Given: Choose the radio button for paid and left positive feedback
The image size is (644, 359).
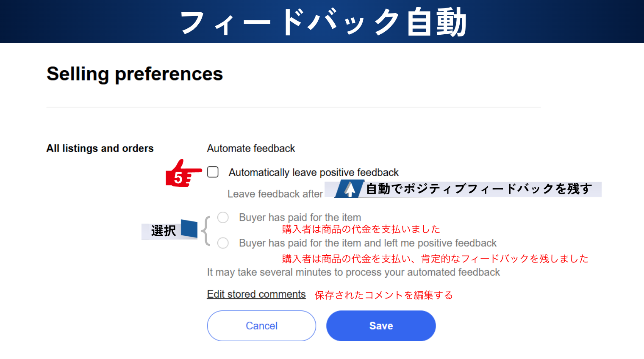Looking at the screenshot, I should [223, 243].
